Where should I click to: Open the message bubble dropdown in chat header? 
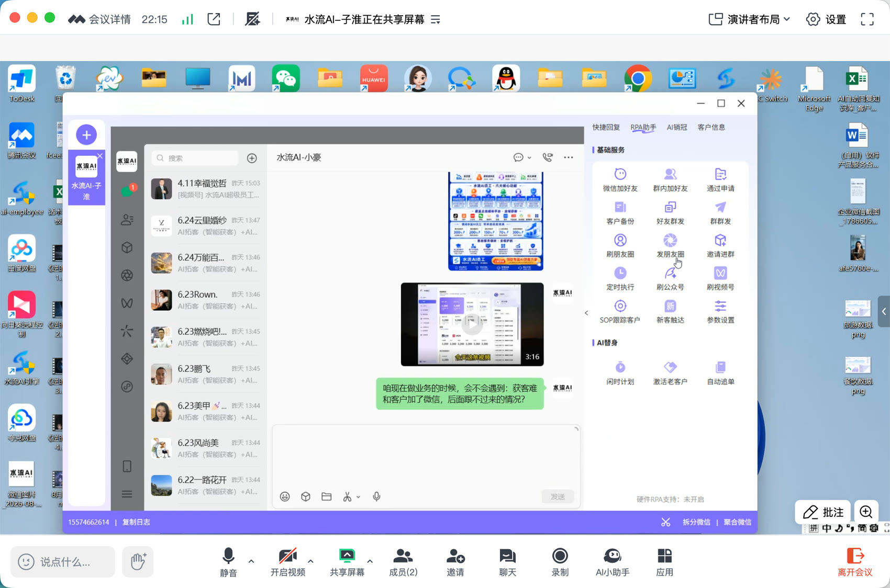click(522, 157)
